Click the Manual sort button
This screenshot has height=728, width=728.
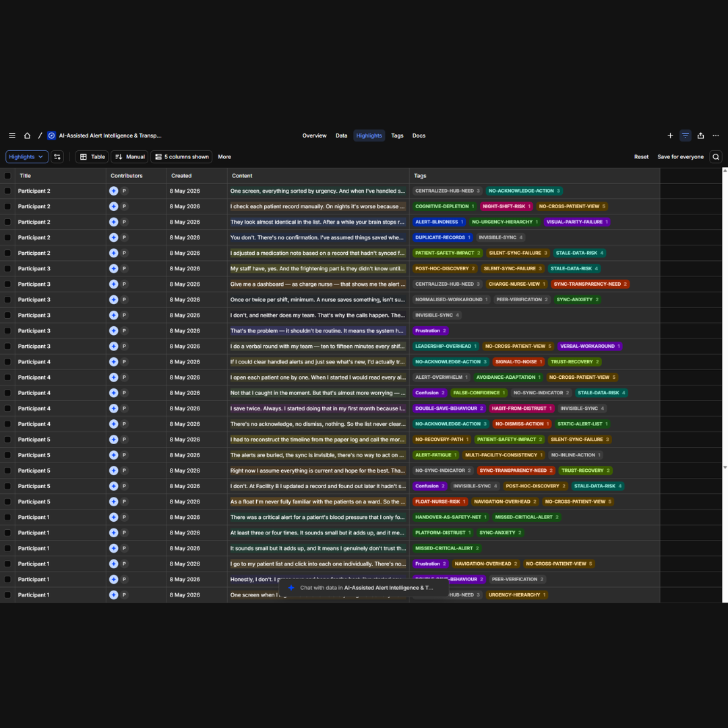129,157
